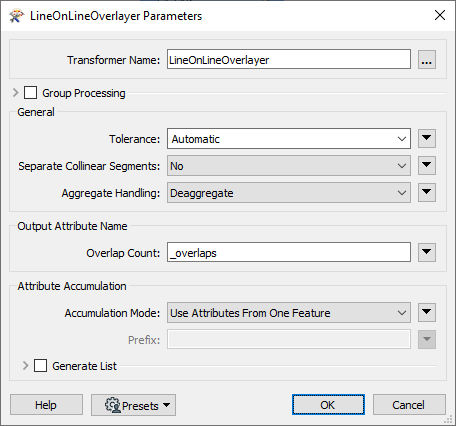This screenshot has width=456, height=426.
Task: Open arrow menu next to Overlap Count
Action: pyautogui.click(x=427, y=252)
